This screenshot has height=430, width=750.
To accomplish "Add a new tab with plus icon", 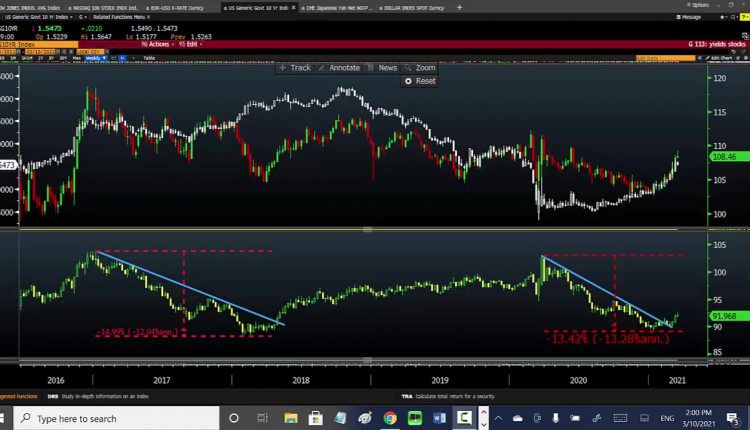I will point(459,7).
